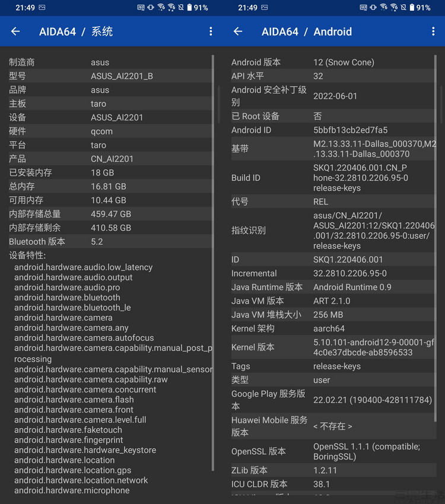Select android.hardware.camera.capability.raw feature

coord(91,379)
